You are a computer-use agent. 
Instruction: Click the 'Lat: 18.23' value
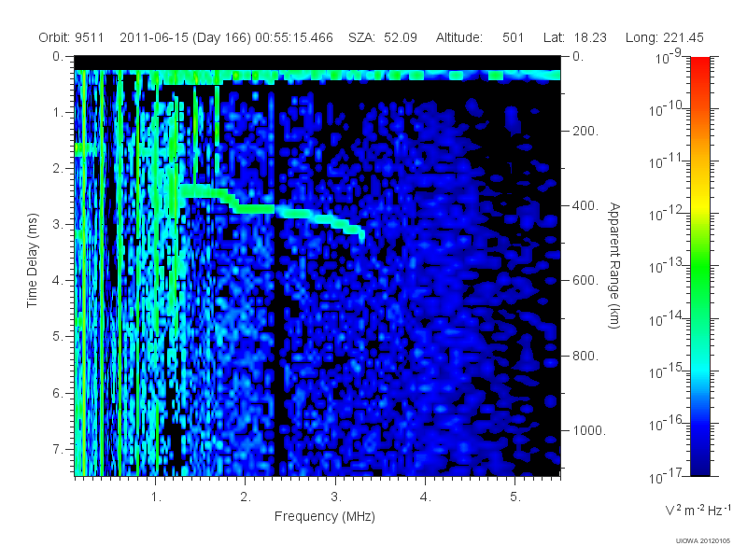coord(575,37)
